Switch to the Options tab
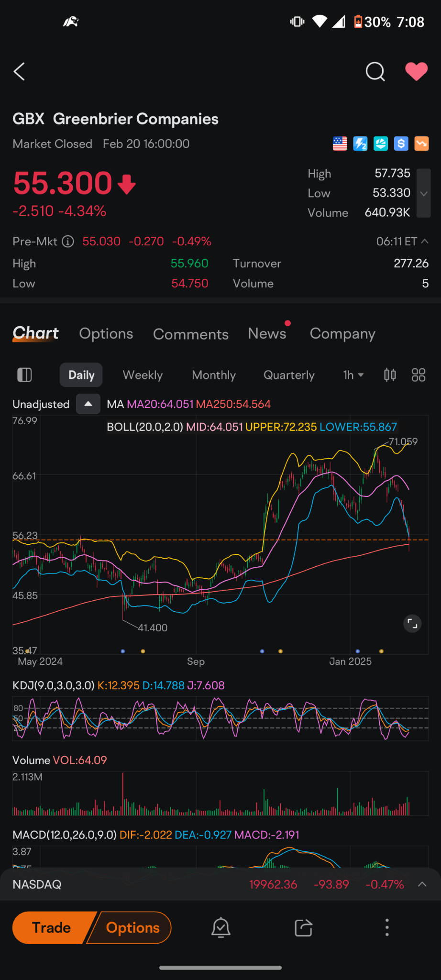Screen dimensions: 441x980 point(106,333)
